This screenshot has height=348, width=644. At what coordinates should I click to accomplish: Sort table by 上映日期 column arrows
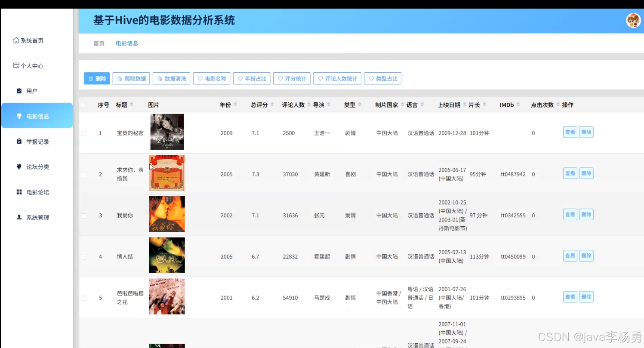(465, 105)
